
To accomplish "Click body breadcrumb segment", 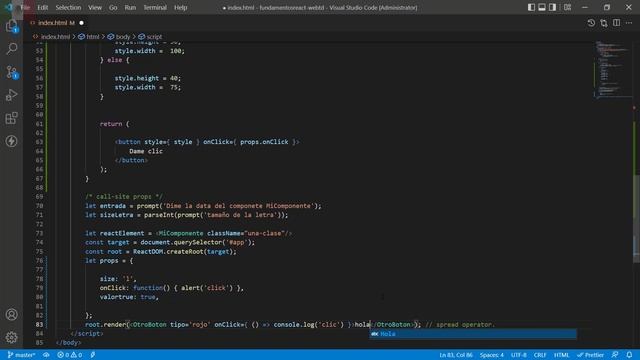I will click(x=122, y=37).
